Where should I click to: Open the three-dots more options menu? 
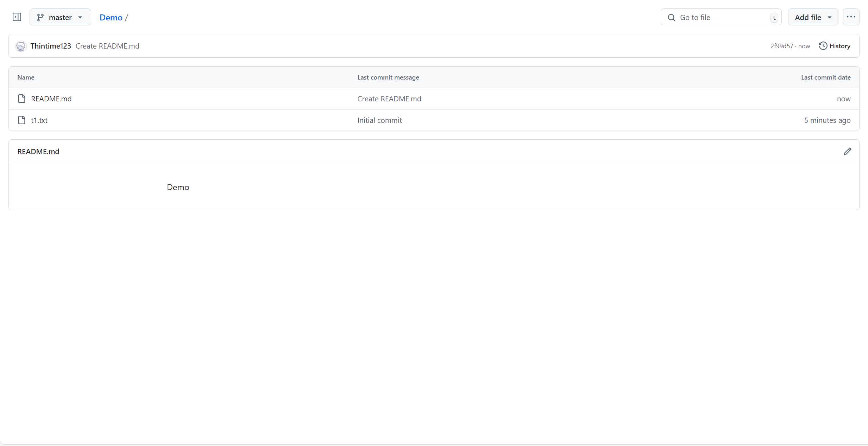[x=851, y=17]
